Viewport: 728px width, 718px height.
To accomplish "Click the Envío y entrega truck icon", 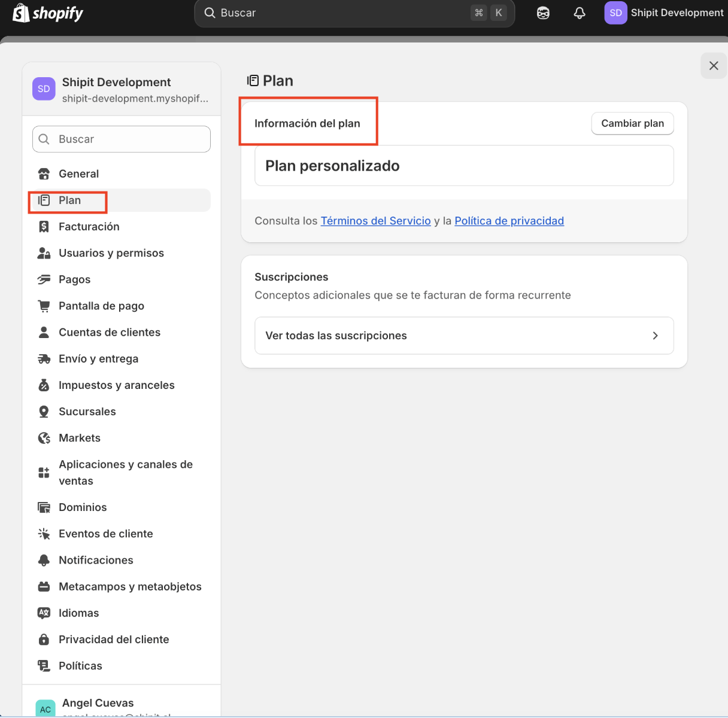I will click(44, 359).
